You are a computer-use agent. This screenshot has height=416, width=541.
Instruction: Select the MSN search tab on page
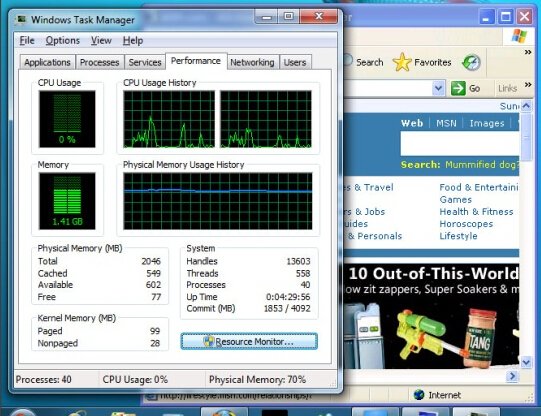(446, 123)
